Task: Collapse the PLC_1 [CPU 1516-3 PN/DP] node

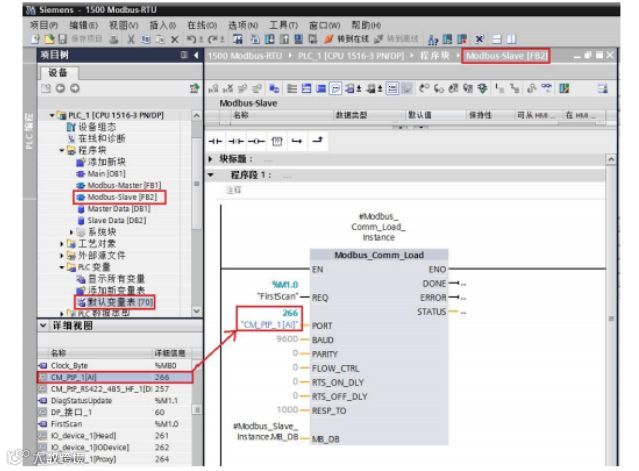Action: click(52, 115)
